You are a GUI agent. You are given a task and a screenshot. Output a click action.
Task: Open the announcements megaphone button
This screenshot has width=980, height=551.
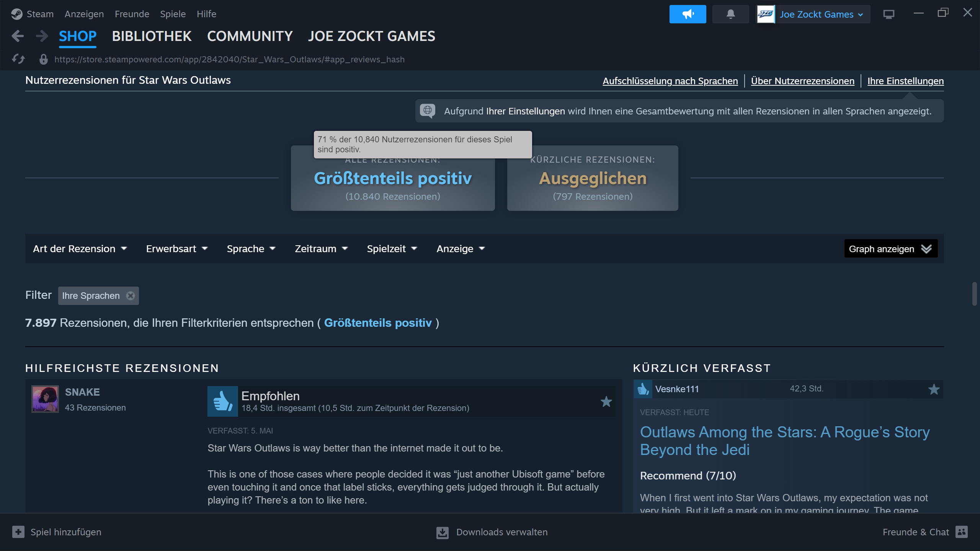coord(688,14)
